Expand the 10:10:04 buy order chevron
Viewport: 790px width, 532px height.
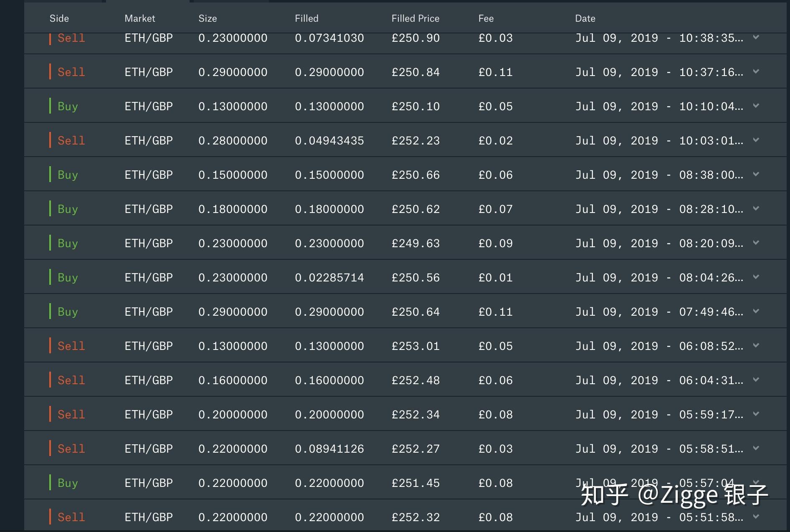[x=756, y=106]
